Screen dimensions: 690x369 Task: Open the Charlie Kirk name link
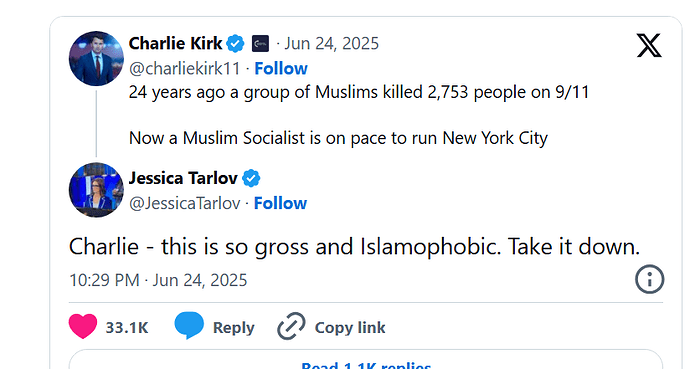[175, 44]
